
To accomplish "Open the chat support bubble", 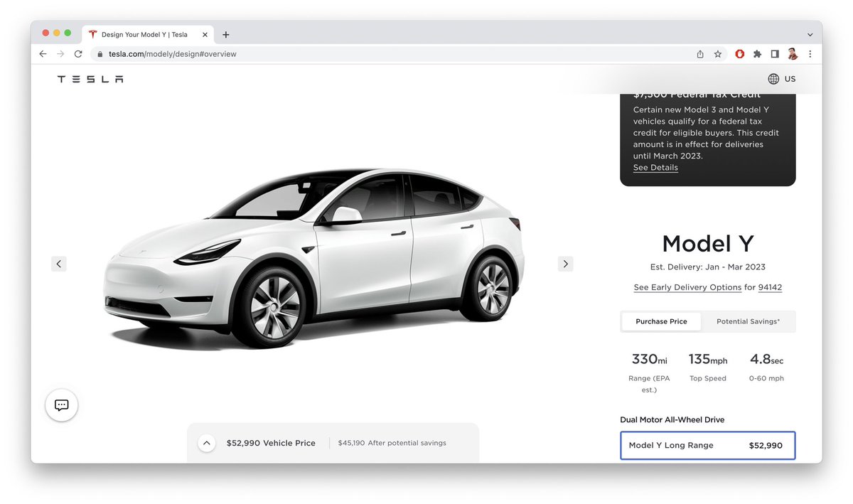I will [x=61, y=404].
